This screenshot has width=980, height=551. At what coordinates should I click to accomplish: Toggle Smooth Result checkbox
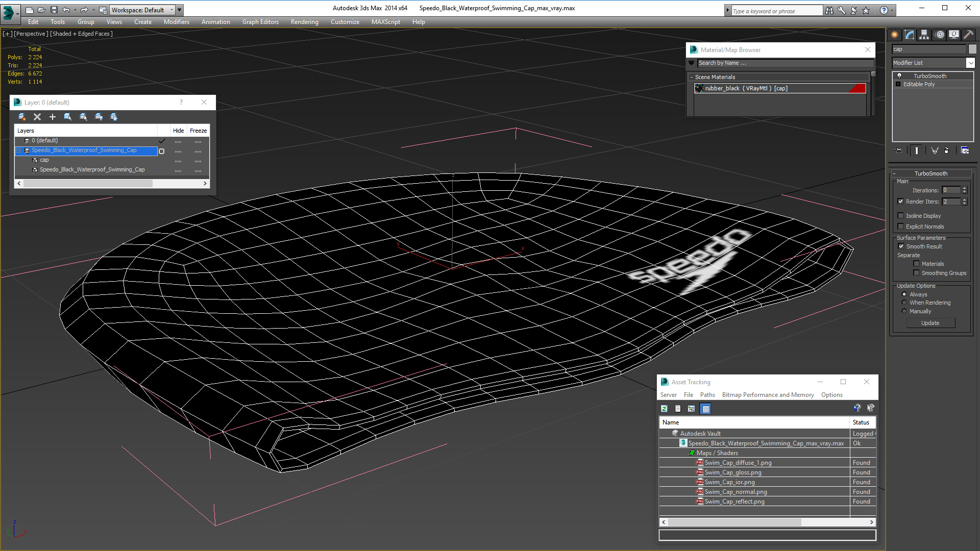901,246
